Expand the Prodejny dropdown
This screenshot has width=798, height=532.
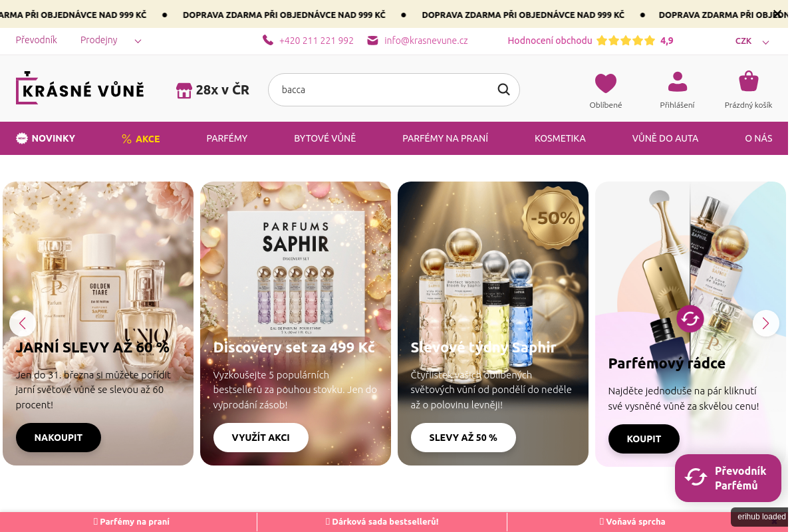click(x=111, y=40)
